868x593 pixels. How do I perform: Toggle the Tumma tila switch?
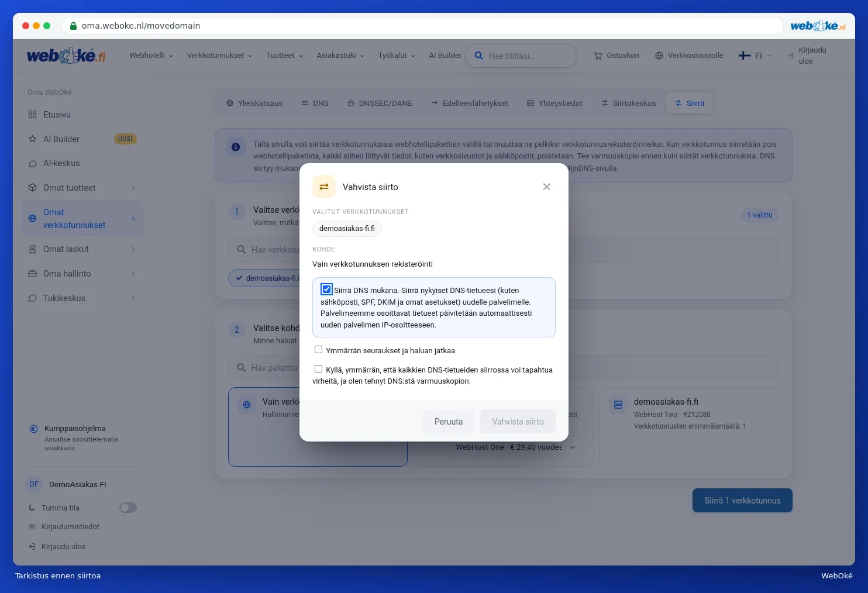tap(128, 508)
